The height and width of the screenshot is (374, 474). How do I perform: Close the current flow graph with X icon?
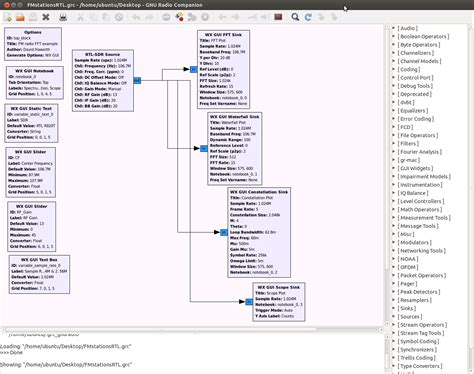(x=46, y=17)
